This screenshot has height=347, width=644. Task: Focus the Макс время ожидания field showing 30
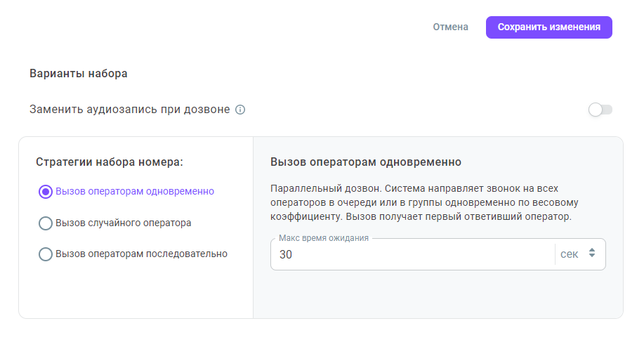pos(412,254)
